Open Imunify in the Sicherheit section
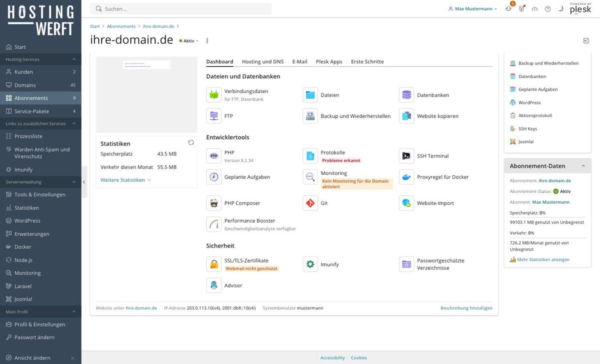Screen dimensions: 600x364 point(310,264)
